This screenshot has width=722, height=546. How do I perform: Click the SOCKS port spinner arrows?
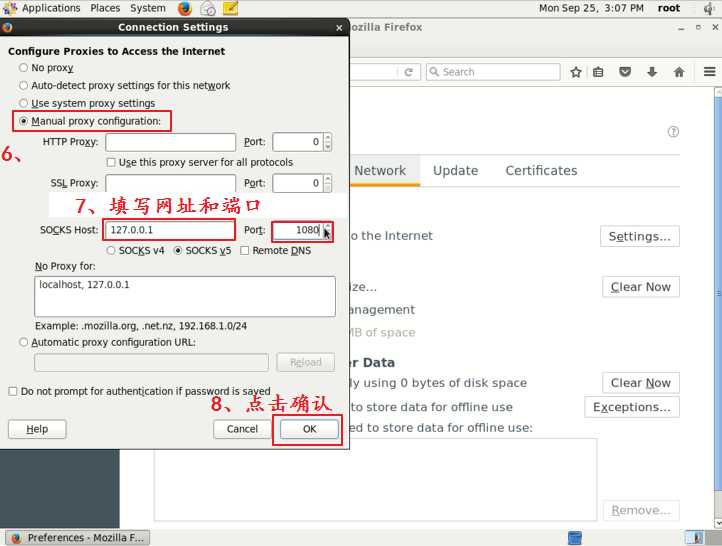[327, 230]
